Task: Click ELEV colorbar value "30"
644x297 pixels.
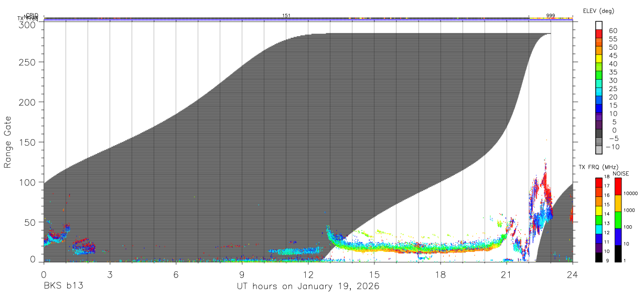Action: pyautogui.click(x=613, y=80)
